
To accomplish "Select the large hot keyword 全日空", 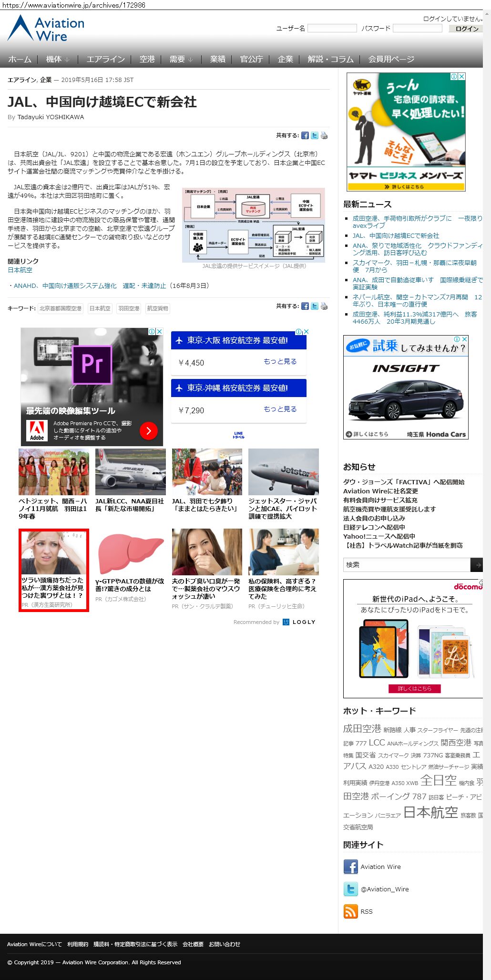I will click(439, 780).
